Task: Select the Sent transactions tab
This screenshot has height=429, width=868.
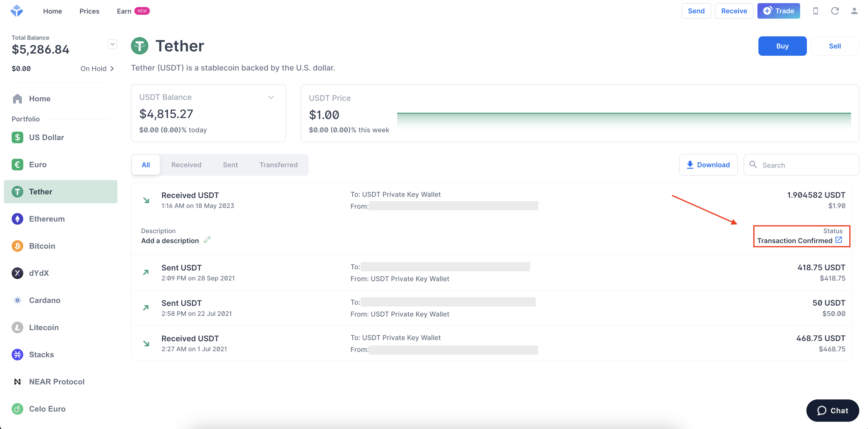Action: [x=230, y=164]
